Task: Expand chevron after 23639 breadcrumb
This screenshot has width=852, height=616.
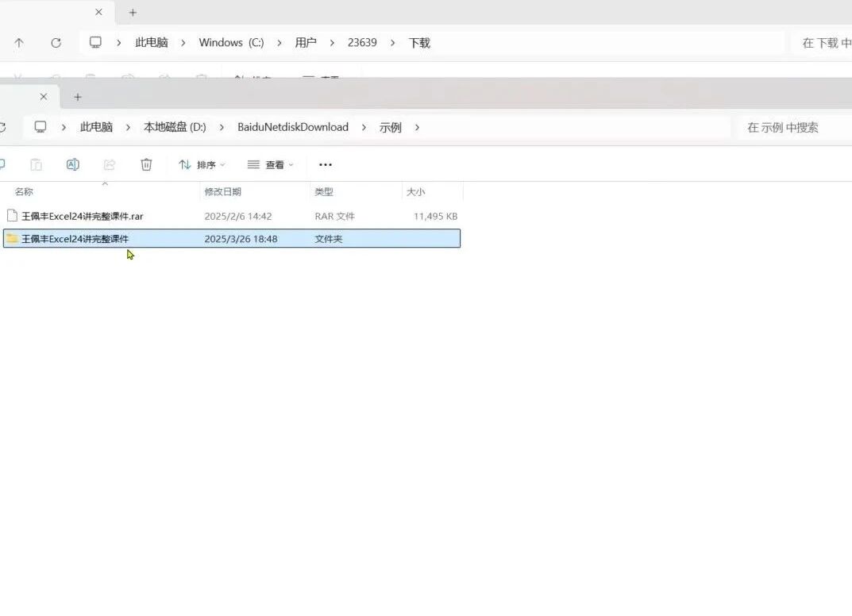Action: tap(392, 42)
